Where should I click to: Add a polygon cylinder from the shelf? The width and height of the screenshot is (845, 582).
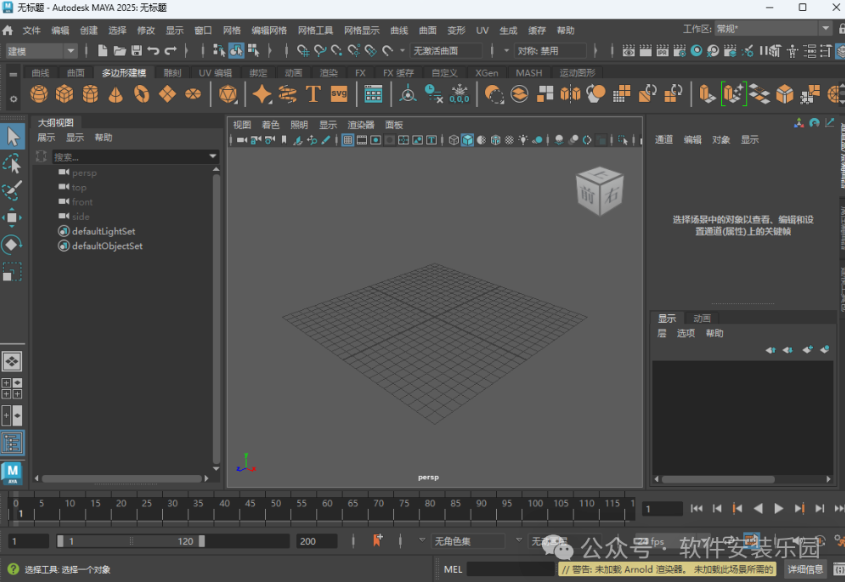90,94
